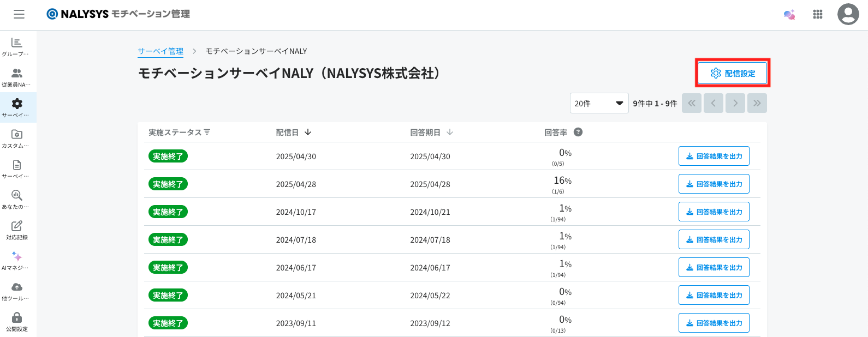
Task: Expand the 20件 rows-per-page dropdown
Action: [x=599, y=103]
